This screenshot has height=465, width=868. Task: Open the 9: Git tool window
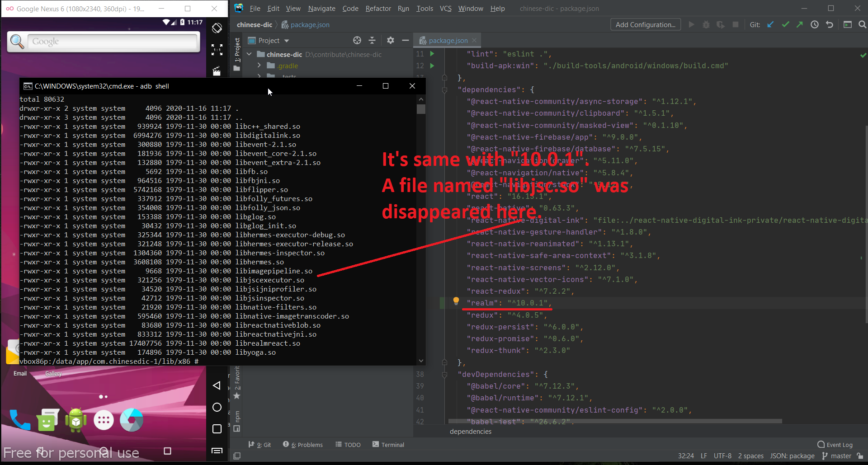pos(259,445)
